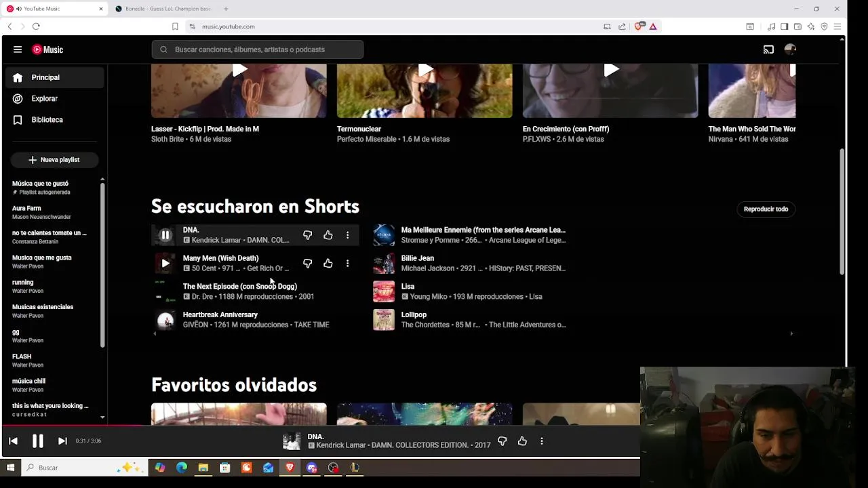Pause DNA. in the Shorts list

(x=165, y=235)
